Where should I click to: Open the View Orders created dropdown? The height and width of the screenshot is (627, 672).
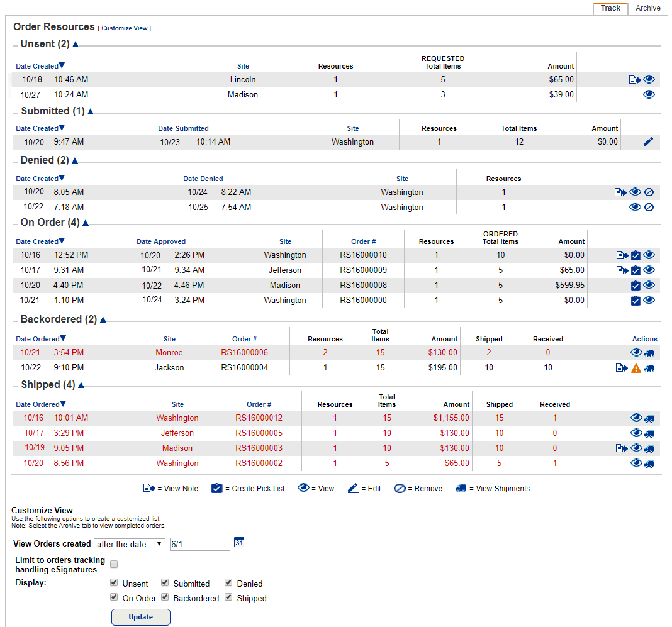tap(130, 544)
